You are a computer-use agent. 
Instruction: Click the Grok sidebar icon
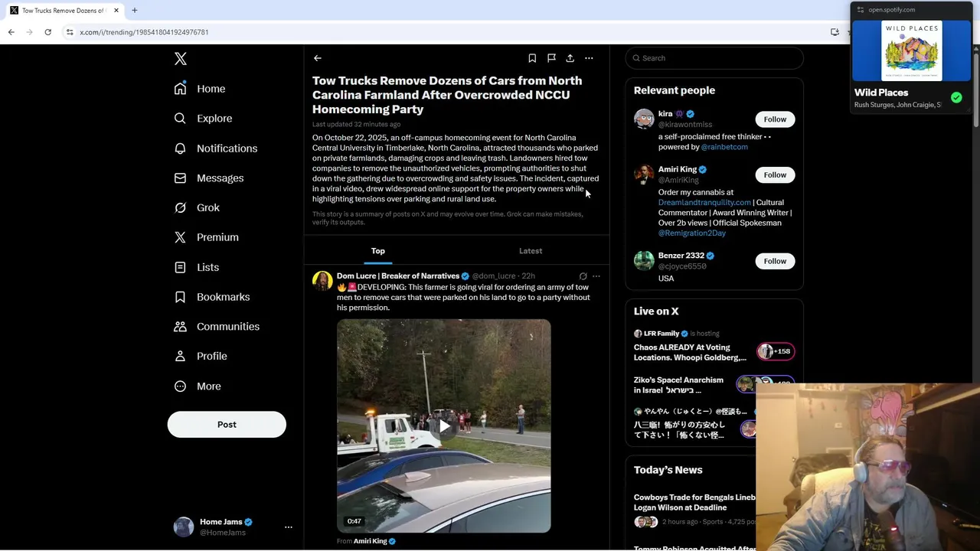pyautogui.click(x=180, y=207)
